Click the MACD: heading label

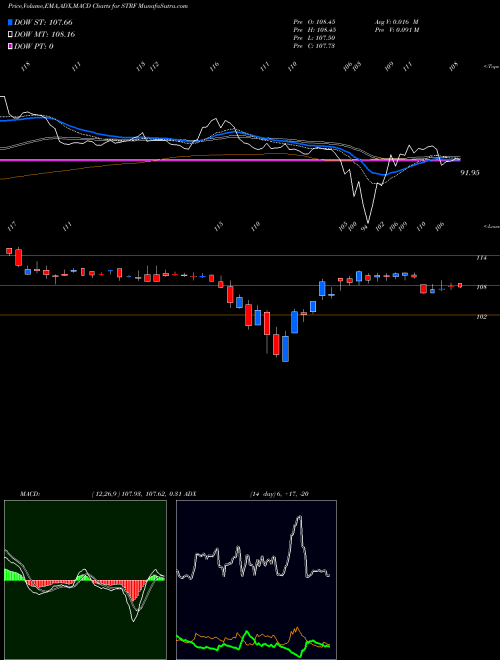[x=29, y=494]
